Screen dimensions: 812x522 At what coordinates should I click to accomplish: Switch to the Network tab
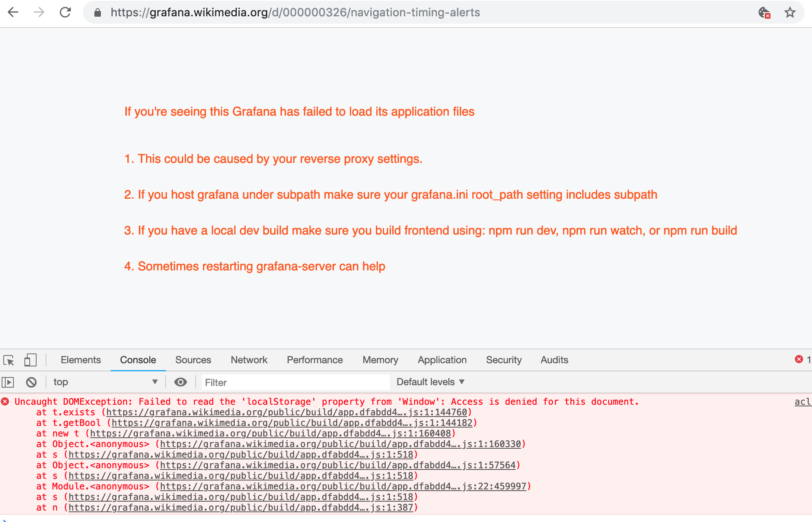click(249, 360)
